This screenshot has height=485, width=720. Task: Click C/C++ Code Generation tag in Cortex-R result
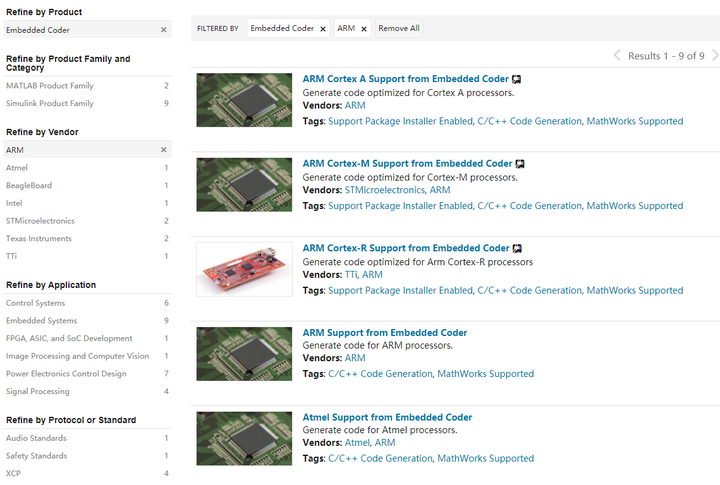[529, 290]
